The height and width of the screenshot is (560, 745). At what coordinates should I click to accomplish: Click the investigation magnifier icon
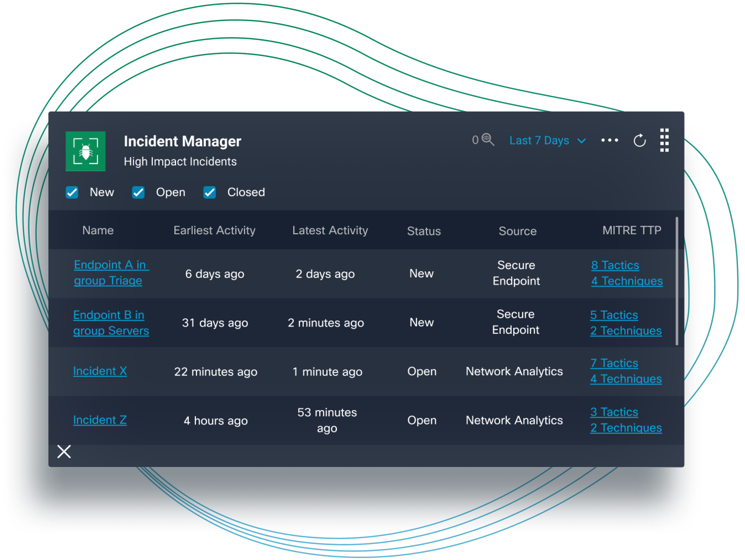pyautogui.click(x=488, y=139)
